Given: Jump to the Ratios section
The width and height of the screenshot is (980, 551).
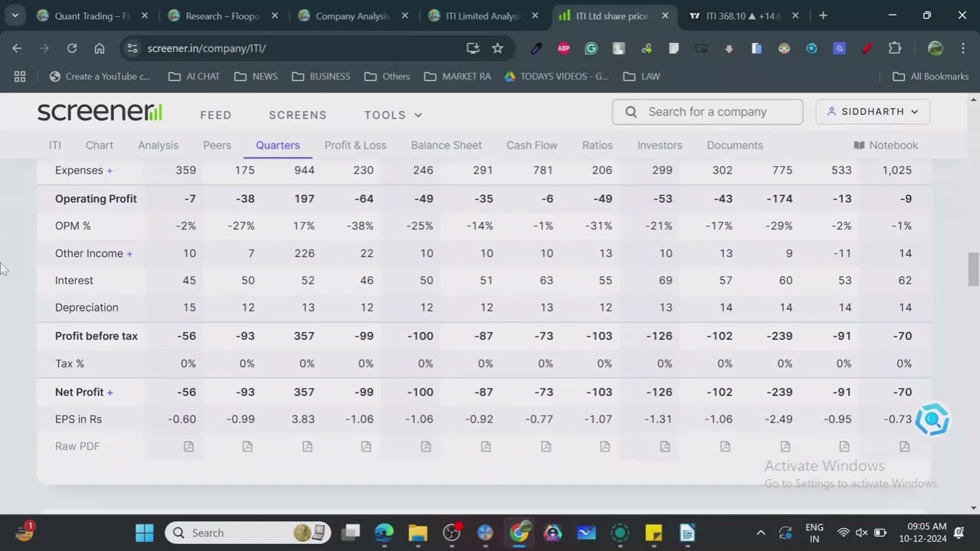Looking at the screenshot, I should coord(597,145).
